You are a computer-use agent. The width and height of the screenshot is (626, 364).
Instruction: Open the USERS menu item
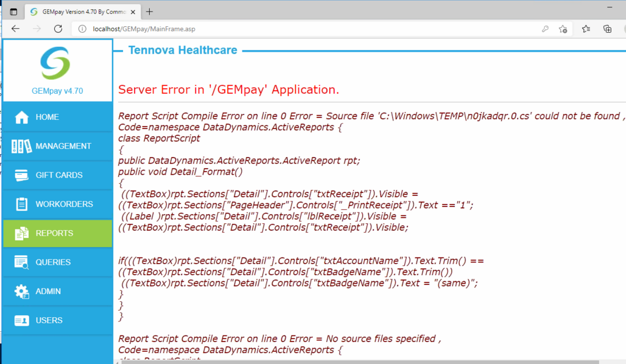click(x=57, y=321)
